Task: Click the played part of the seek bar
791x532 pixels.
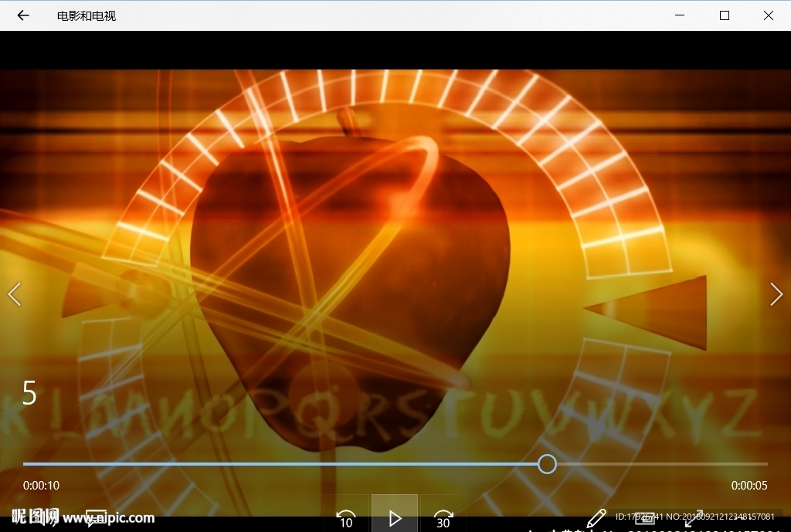Action: (x=280, y=463)
